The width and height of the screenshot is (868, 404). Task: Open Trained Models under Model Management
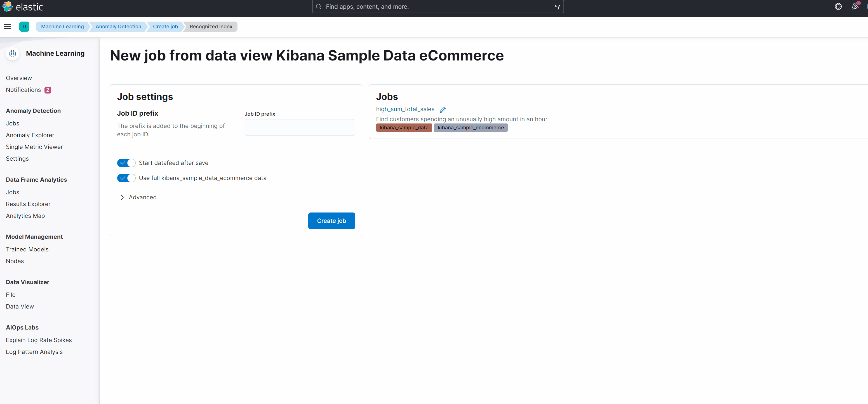coord(27,249)
